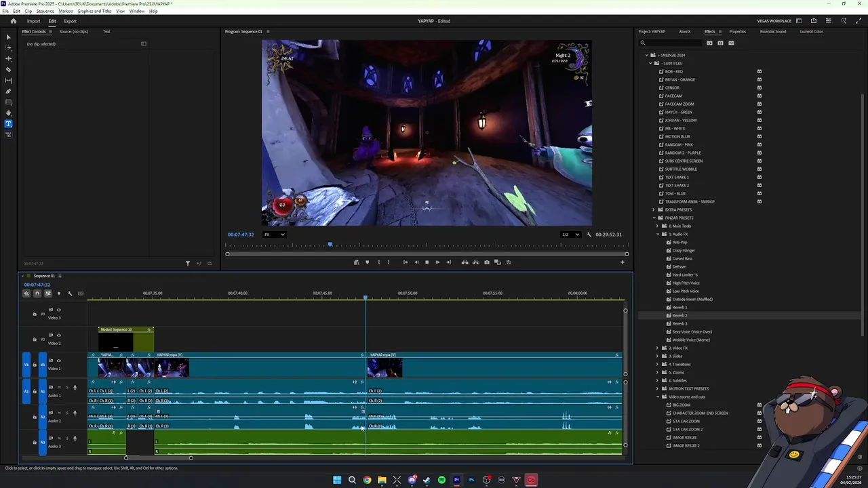Select the Selection tool in the Tools panel
The image size is (868, 488).
(8, 37)
